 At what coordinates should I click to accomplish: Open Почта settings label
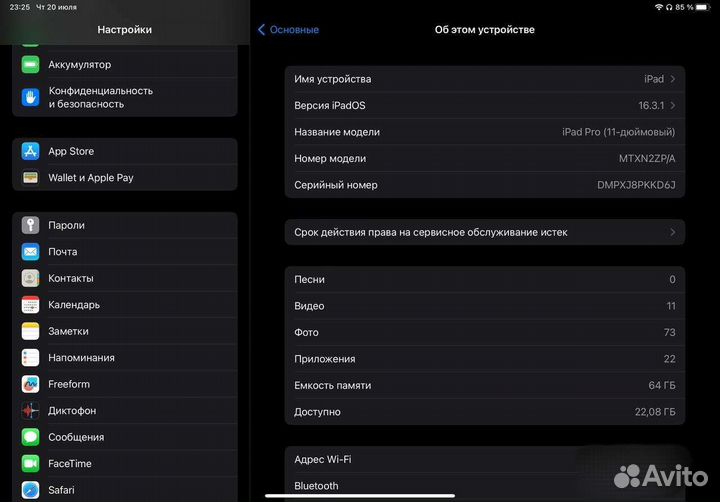pos(63,252)
